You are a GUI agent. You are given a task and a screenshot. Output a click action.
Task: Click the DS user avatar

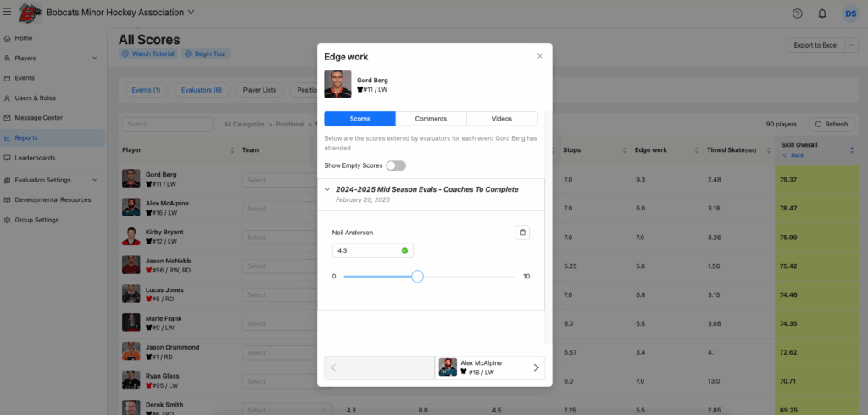tap(849, 14)
